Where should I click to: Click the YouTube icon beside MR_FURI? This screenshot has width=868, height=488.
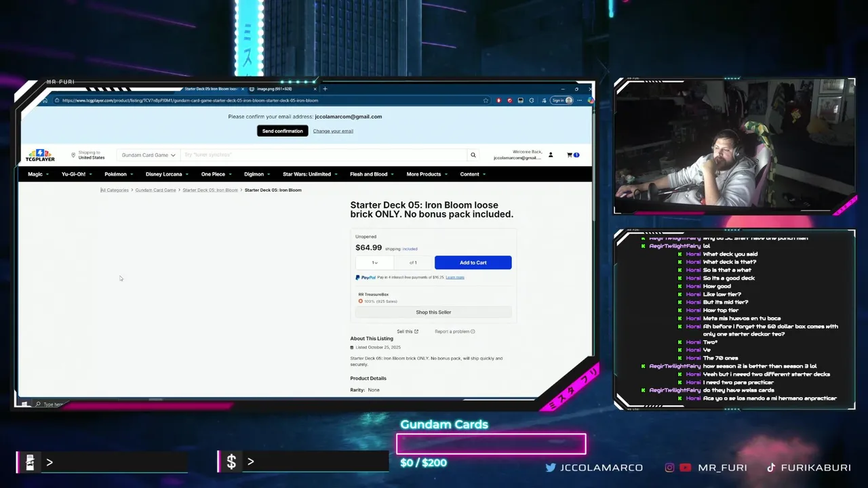pos(685,467)
